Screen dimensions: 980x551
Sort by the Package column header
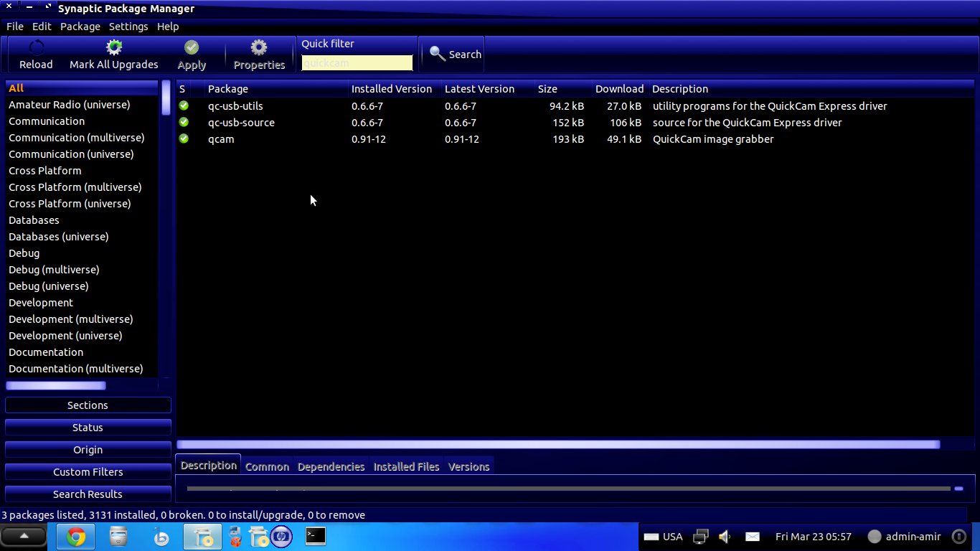point(275,89)
